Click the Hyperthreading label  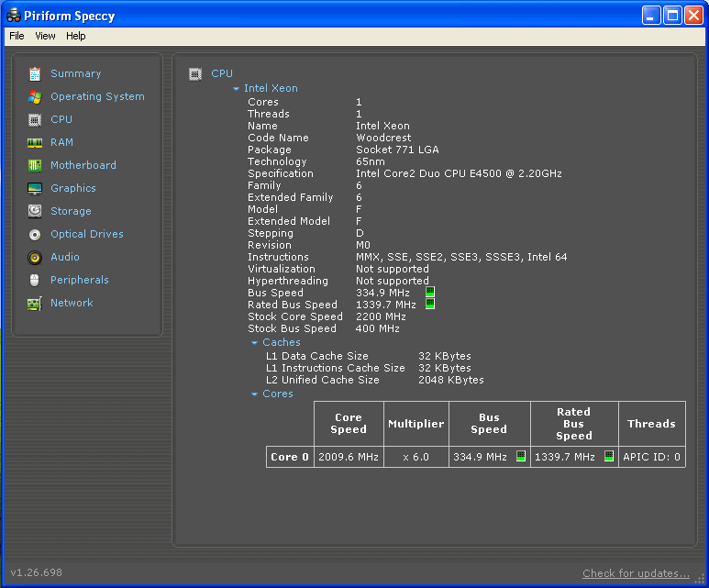coord(288,282)
